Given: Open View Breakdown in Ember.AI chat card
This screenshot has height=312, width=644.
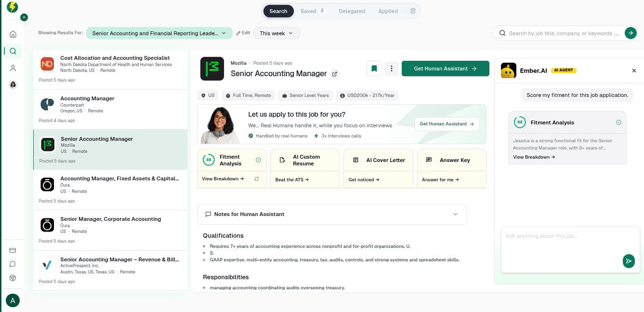Looking at the screenshot, I should pos(534,157).
